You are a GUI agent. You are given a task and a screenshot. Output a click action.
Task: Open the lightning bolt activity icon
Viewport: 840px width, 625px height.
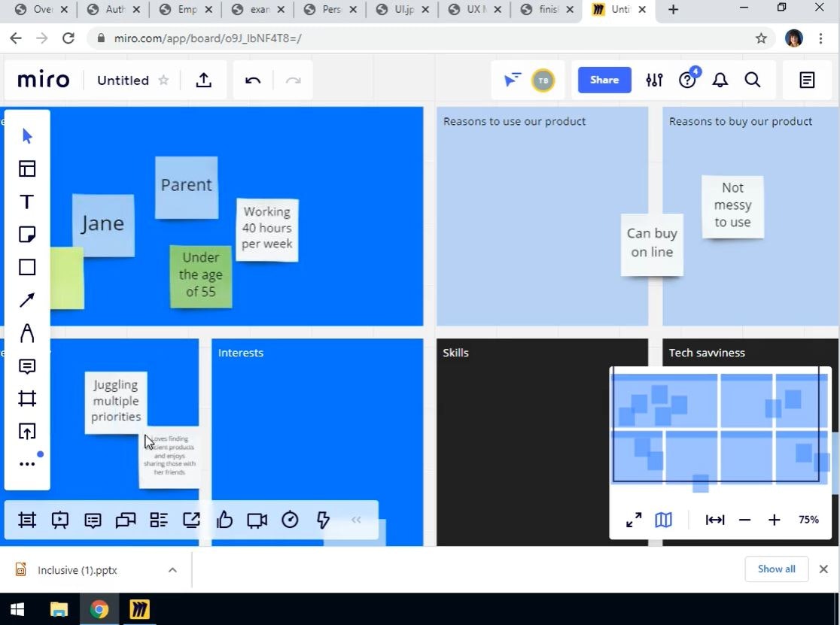(x=323, y=520)
